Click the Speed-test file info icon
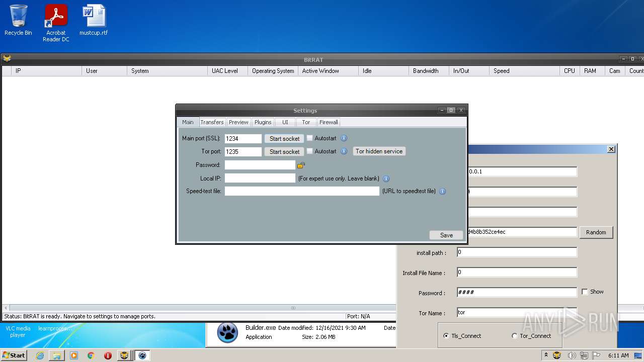The height and width of the screenshot is (362, 644). [443, 191]
